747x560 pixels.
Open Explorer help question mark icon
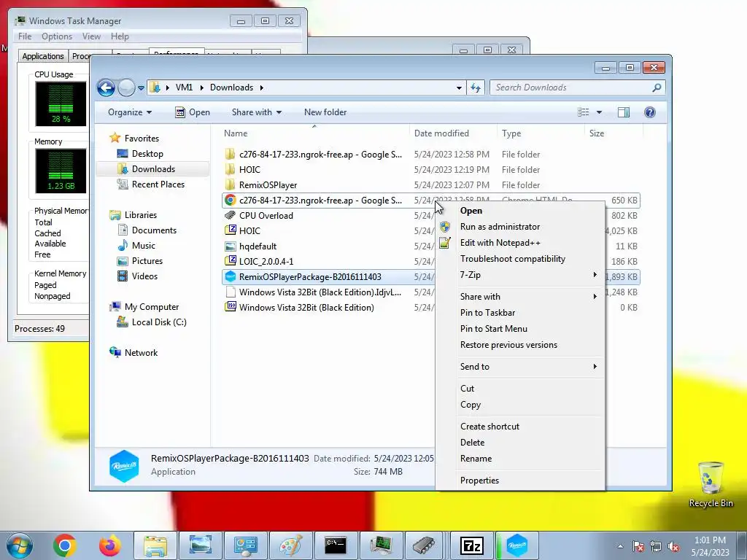(650, 112)
